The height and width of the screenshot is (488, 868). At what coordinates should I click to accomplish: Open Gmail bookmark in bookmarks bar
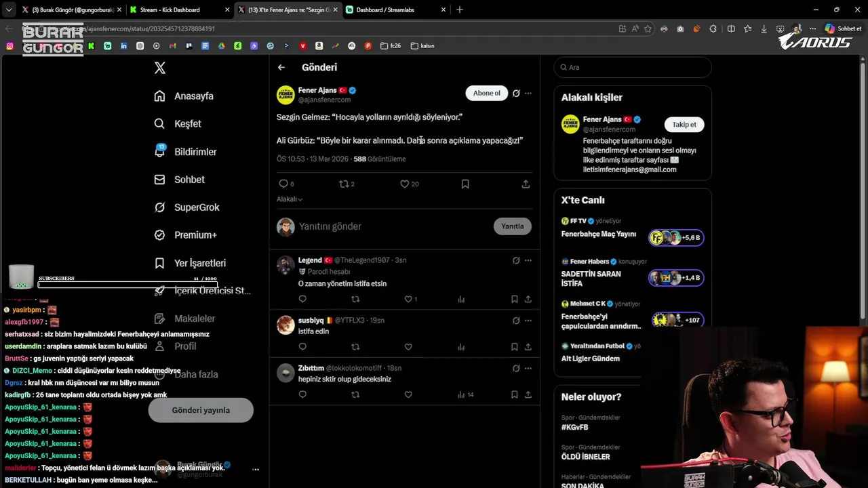click(x=173, y=46)
